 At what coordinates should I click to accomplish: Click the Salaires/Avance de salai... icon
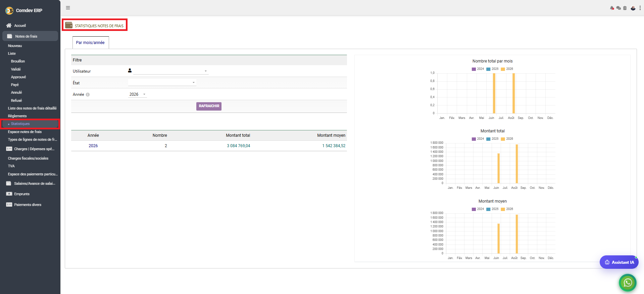point(9,183)
